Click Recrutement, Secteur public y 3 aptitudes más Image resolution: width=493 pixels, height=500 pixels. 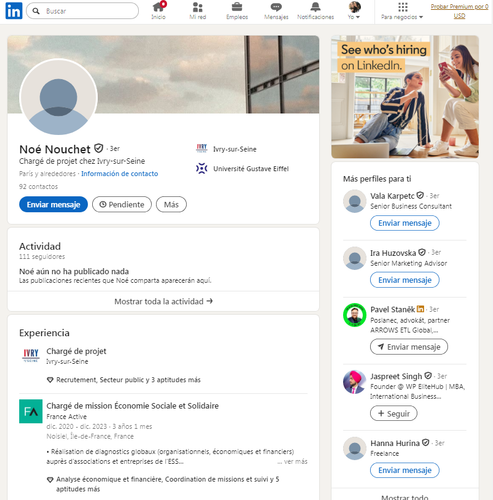[x=128, y=380]
